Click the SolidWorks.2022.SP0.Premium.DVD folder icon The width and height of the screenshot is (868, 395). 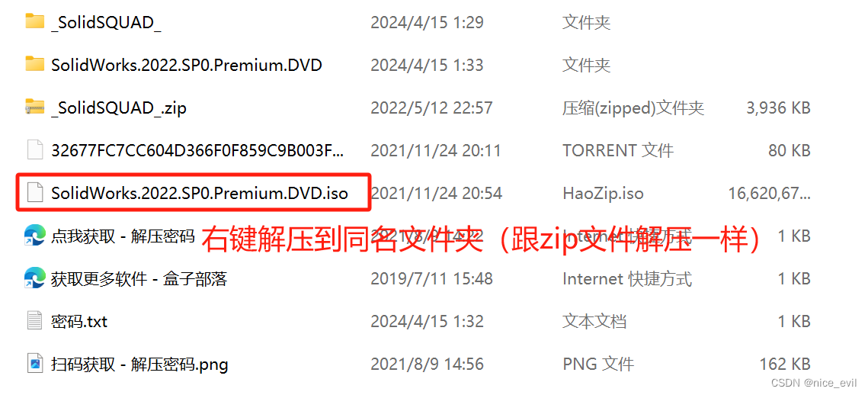[35, 64]
